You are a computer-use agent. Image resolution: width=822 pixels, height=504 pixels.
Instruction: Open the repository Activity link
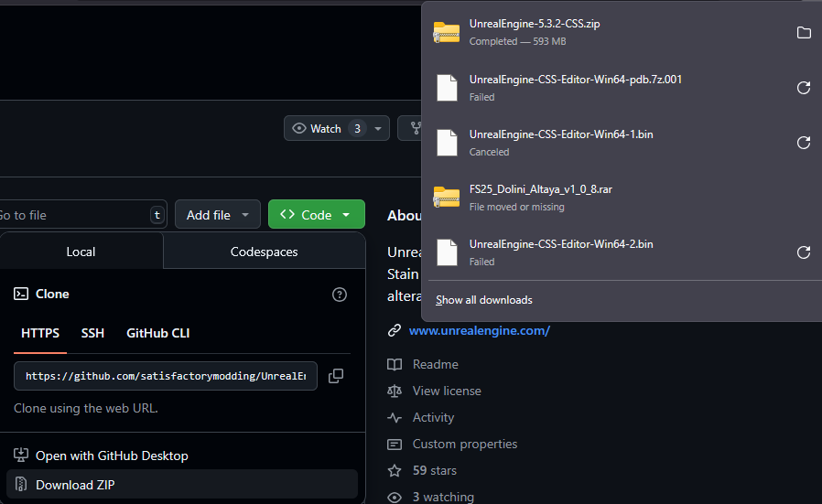(433, 417)
